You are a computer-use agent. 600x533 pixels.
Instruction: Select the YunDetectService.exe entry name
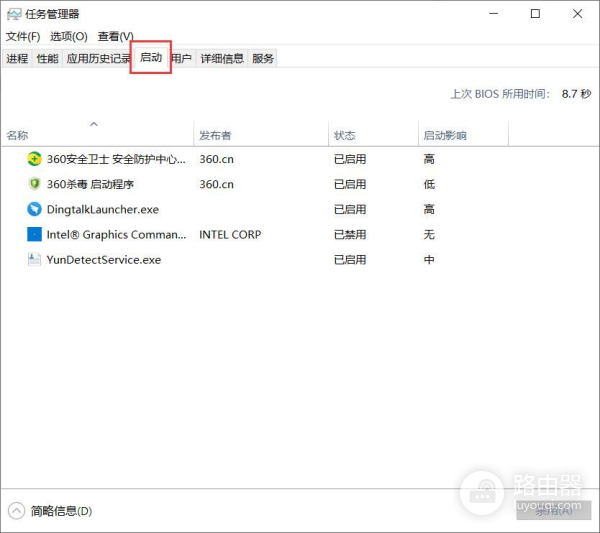(104, 259)
